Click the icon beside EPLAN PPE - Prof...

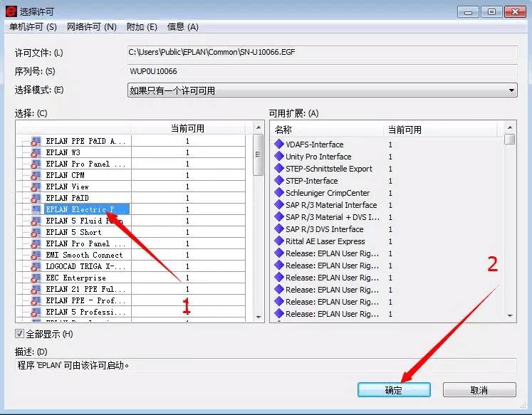click(36, 300)
